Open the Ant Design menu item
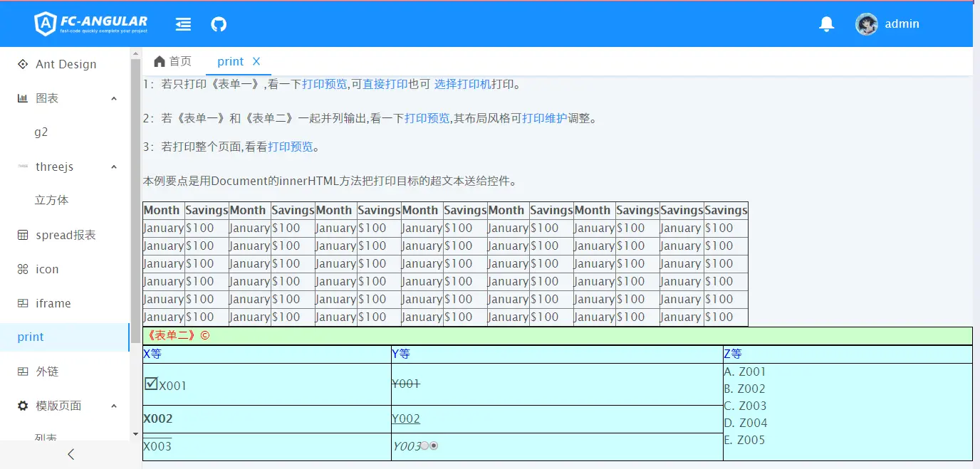Viewport: 980px width, 469px height. (x=65, y=64)
